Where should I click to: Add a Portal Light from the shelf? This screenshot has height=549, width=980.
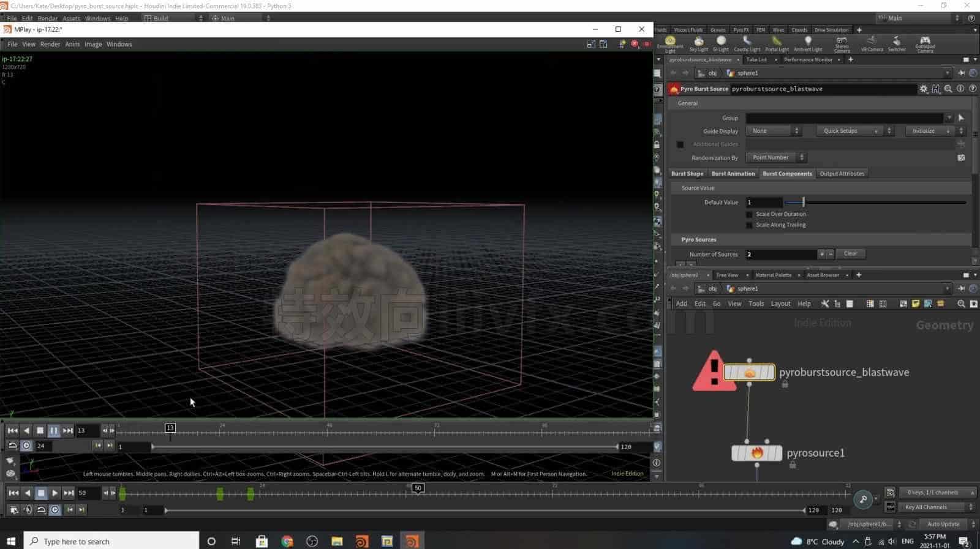(777, 44)
